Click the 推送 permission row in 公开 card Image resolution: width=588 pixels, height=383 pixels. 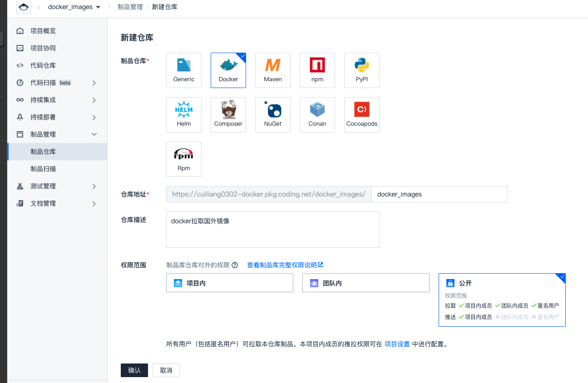502,317
